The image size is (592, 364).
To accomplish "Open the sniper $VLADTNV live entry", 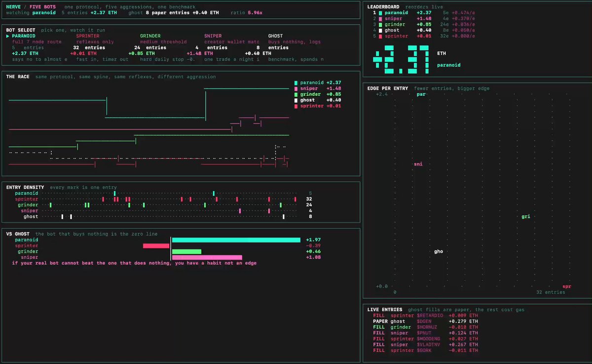I will (x=425, y=345).
